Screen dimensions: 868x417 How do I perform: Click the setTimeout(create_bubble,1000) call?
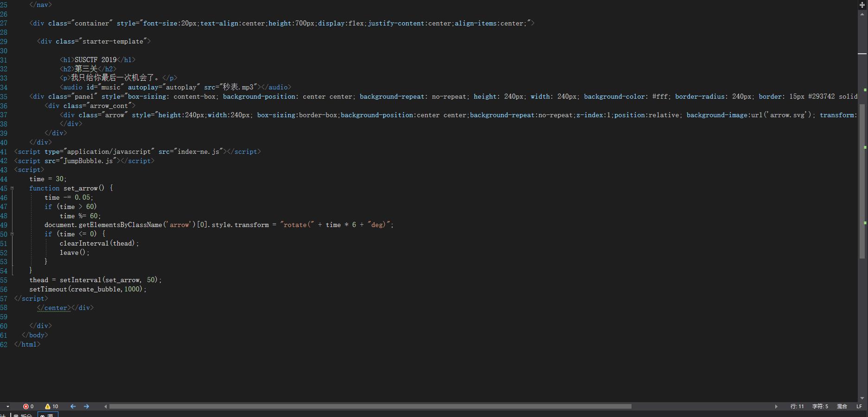[x=86, y=289]
